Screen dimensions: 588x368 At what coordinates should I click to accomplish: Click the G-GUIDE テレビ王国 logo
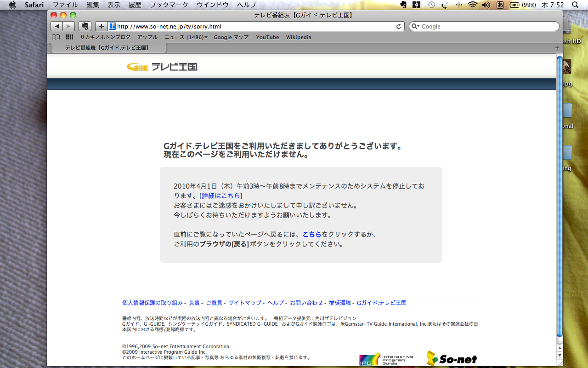[x=162, y=67]
